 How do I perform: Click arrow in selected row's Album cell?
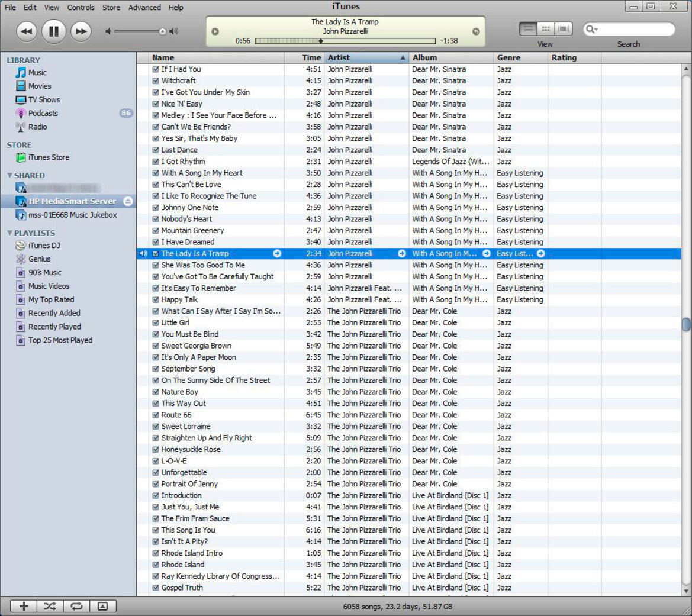point(487,254)
